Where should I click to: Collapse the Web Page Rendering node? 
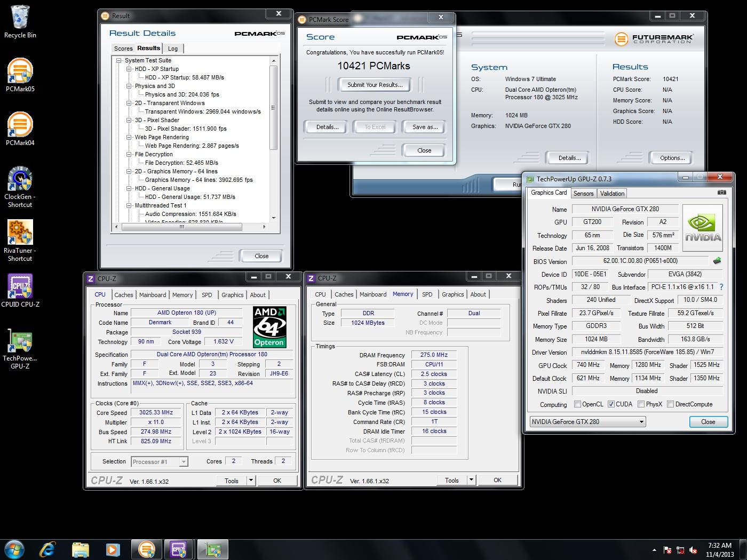click(x=129, y=137)
